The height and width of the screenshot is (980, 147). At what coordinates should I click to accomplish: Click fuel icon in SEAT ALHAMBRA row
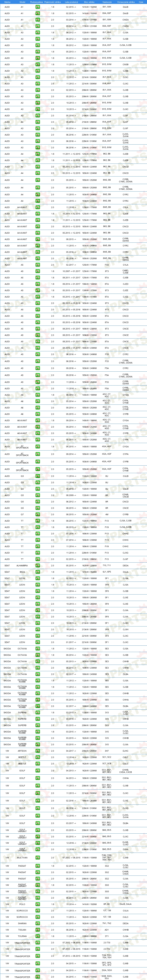tap(38, 566)
